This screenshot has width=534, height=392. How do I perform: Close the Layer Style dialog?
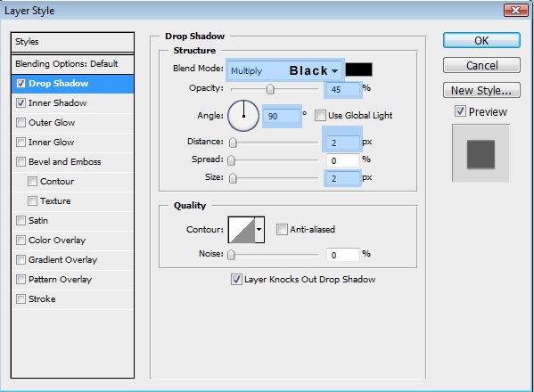[x=515, y=11]
